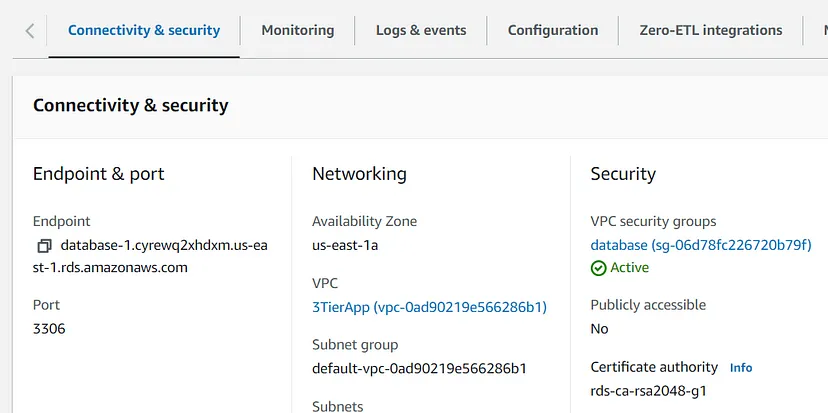828x413 pixels.
Task: Go to the Logs & events tab
Action: 421,30
